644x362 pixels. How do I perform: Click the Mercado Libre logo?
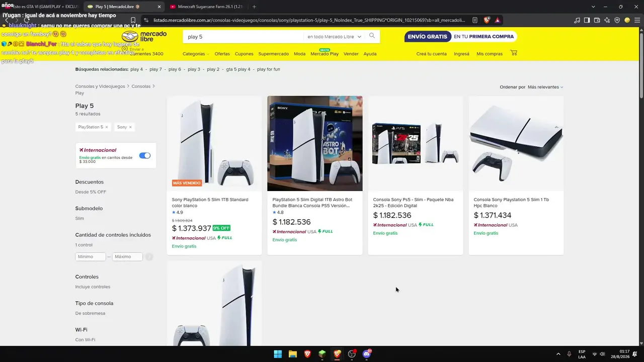(144, 37)
